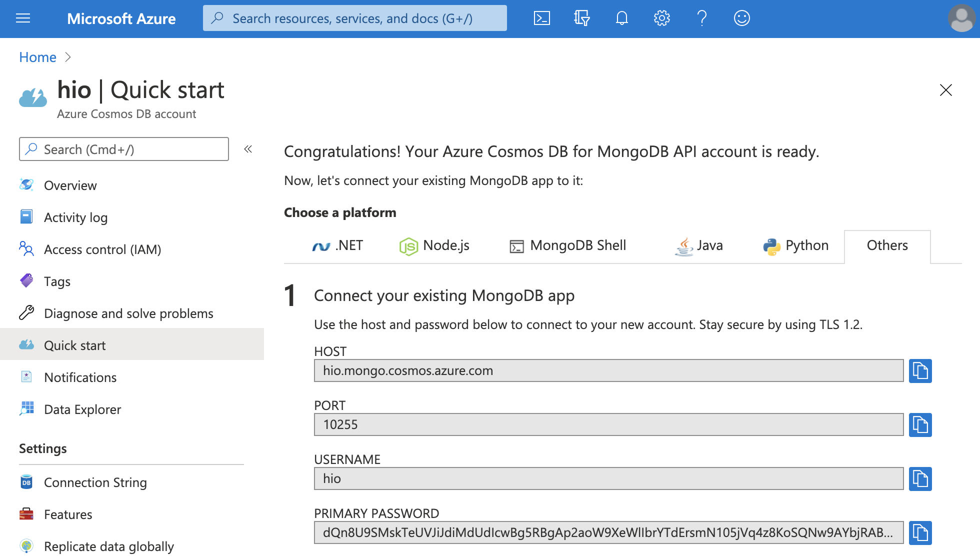Copy the USERNAME value
The width and height of the screenshot is (980, 559).
pos(920,479)
